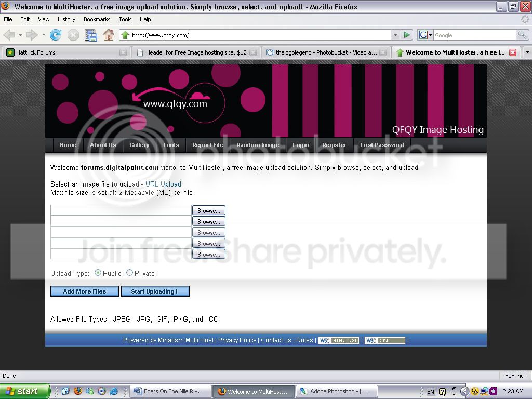Open the Rules footer link
532x399 pixels.
coord(304,340)
